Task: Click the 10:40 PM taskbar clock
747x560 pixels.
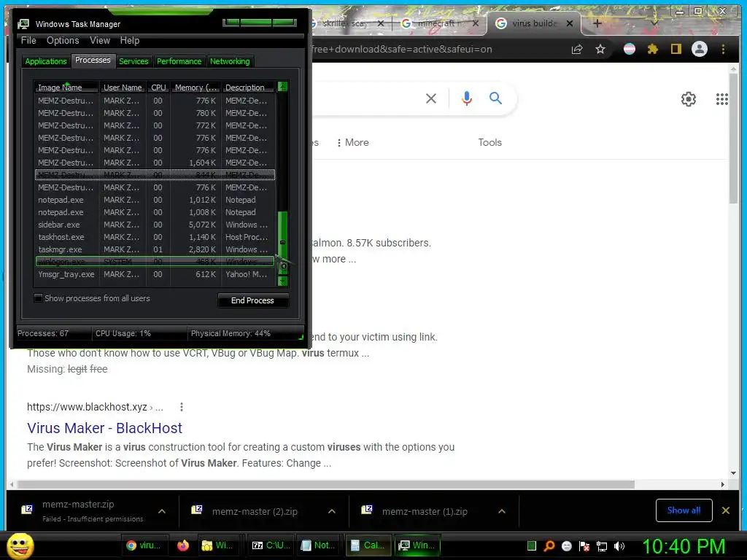Action: tap(684, 546)
